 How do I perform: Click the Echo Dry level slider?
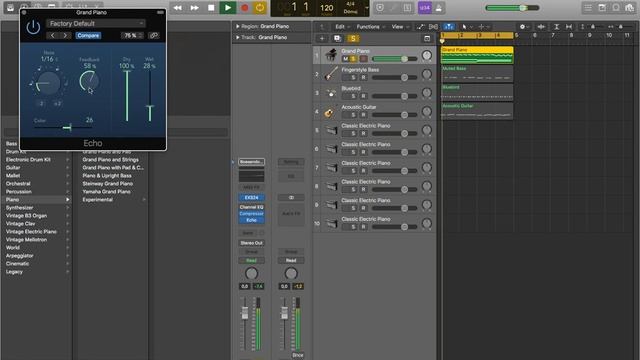pyautogui.click(x=127, y=96)
